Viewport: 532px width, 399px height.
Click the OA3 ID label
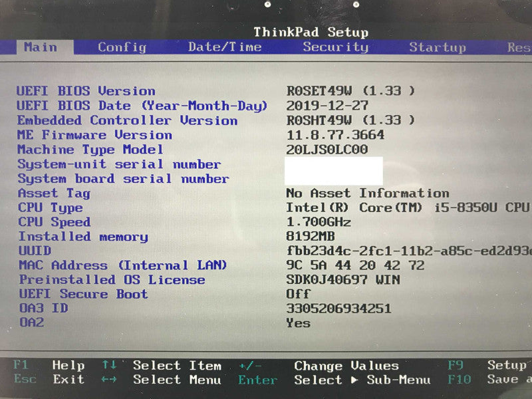point(44,309)
